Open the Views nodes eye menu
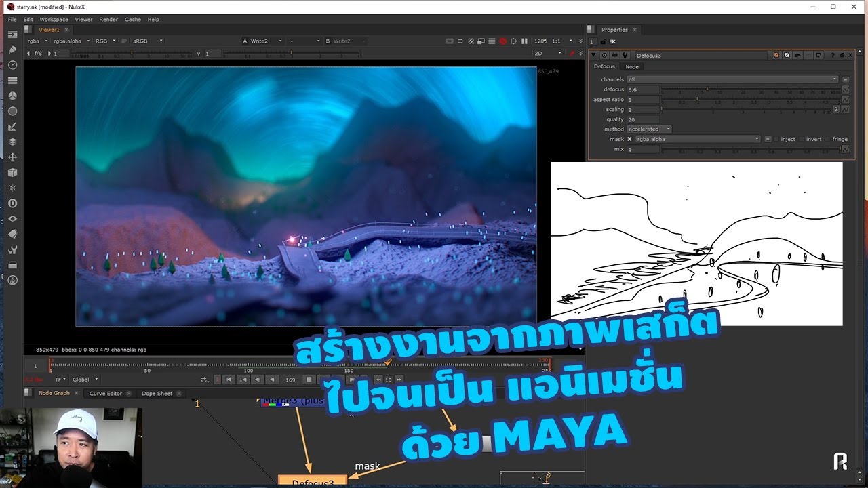The image size is (868, 488). pos(12,219)
